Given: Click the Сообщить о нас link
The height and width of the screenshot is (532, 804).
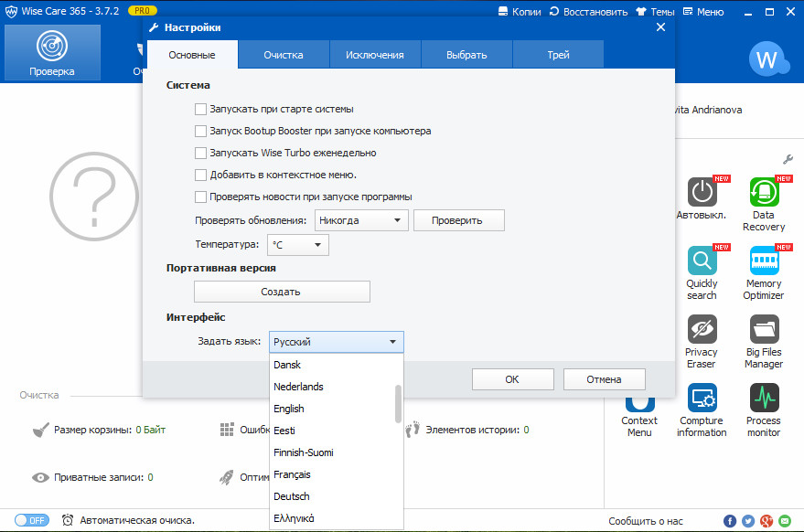Looking at the screenshot, I should [646, 521].
